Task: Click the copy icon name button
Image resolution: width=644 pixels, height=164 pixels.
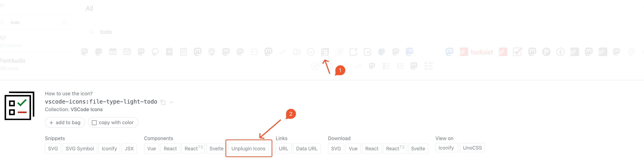Action: [x=163, y=102]
